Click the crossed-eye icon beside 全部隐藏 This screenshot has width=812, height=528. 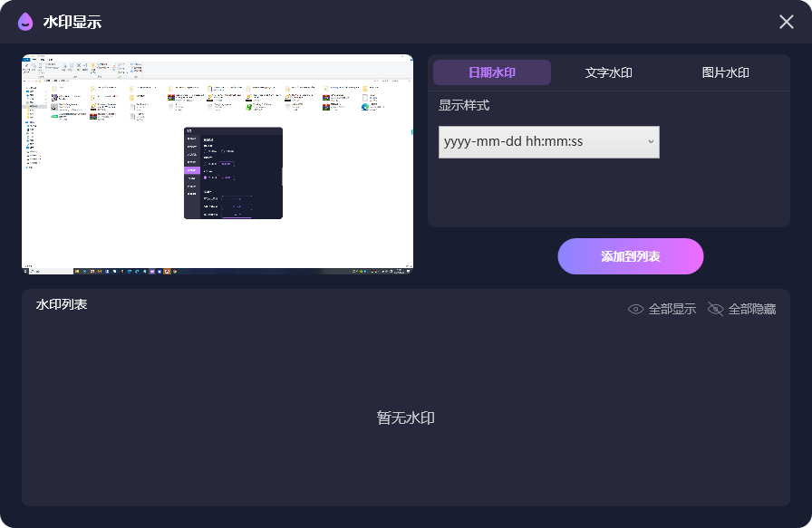[x=716, y=309]
